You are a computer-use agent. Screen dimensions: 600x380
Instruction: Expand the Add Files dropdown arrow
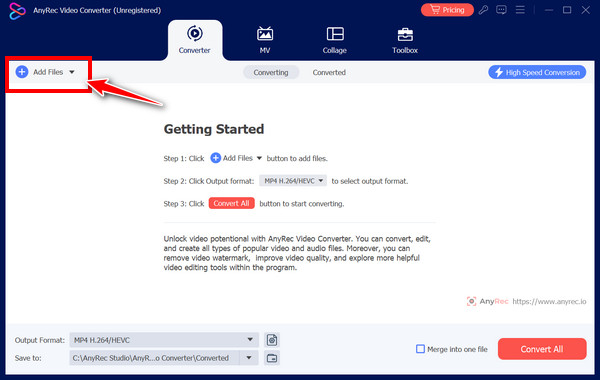coord(72,72)
